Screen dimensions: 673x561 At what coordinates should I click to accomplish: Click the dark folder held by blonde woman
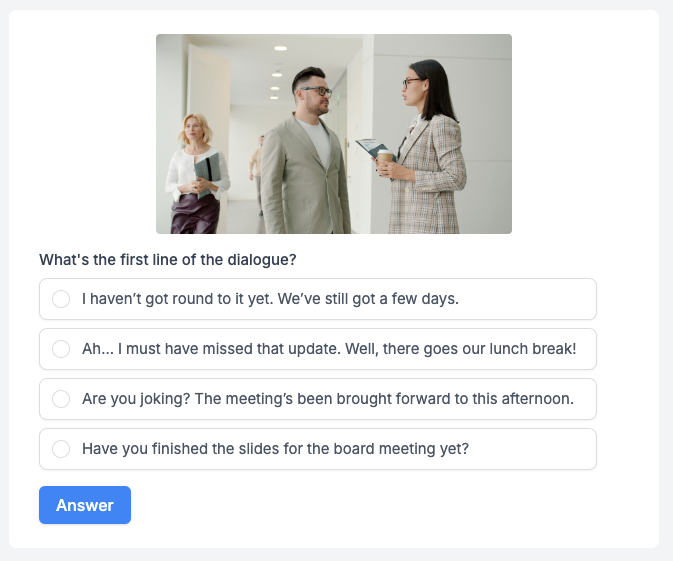[208, 174]
